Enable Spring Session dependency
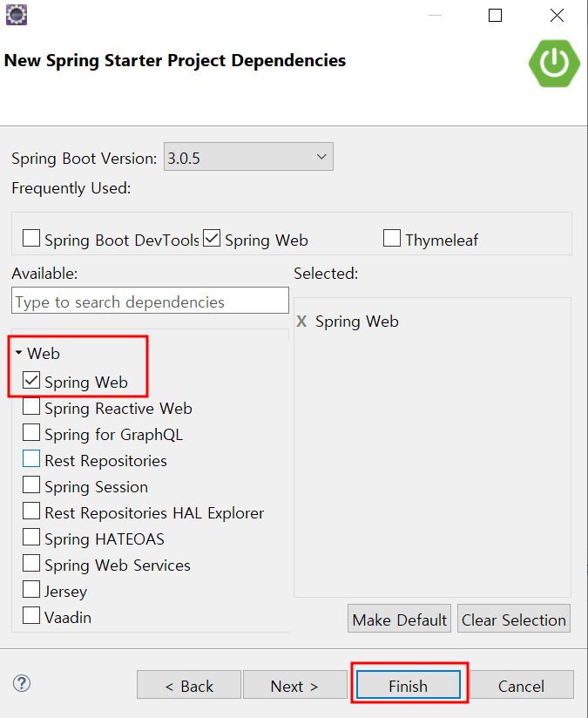Viewport: 588px width, 718px height. pos(31,484)
